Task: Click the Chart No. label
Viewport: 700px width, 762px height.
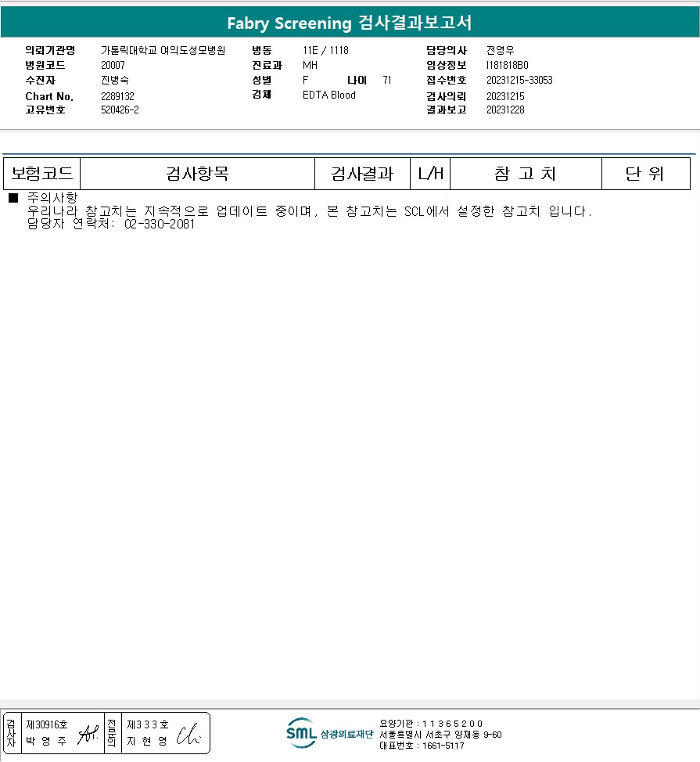Action: pos(49,96)
